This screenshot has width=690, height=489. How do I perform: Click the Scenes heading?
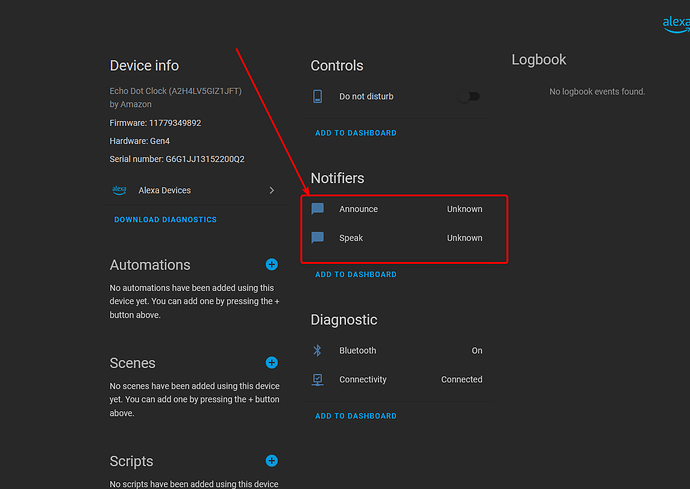coord(132,363)
